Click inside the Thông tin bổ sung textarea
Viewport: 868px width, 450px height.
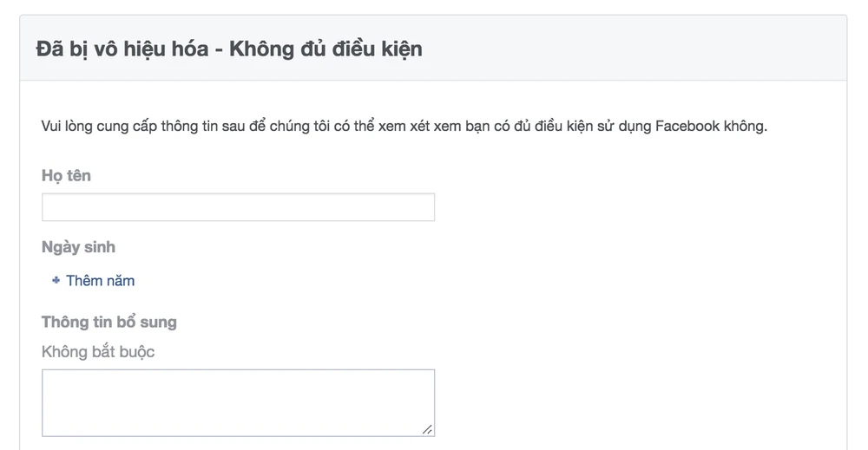coord(238,402)
